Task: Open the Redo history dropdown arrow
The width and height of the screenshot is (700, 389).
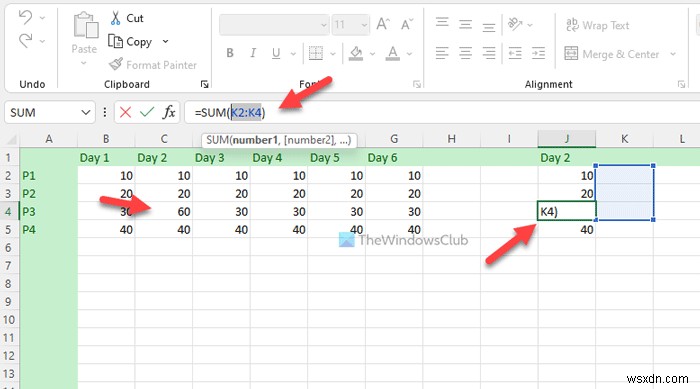Action: click(x=42, y=41)
